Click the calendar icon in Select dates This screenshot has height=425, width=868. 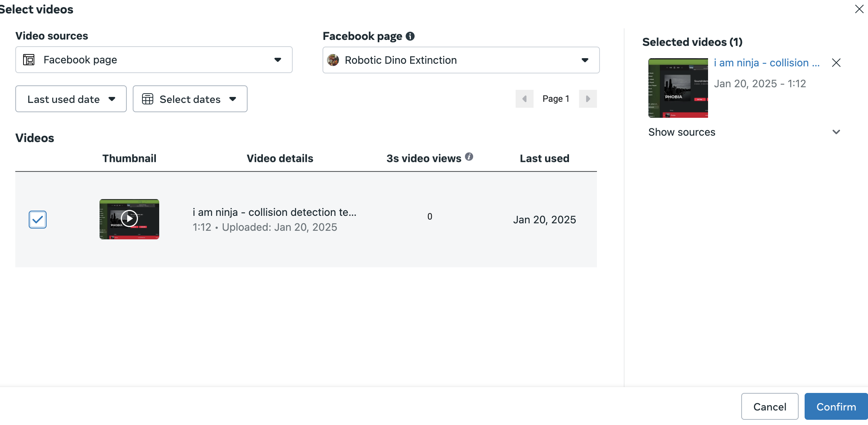click(148, 99)
